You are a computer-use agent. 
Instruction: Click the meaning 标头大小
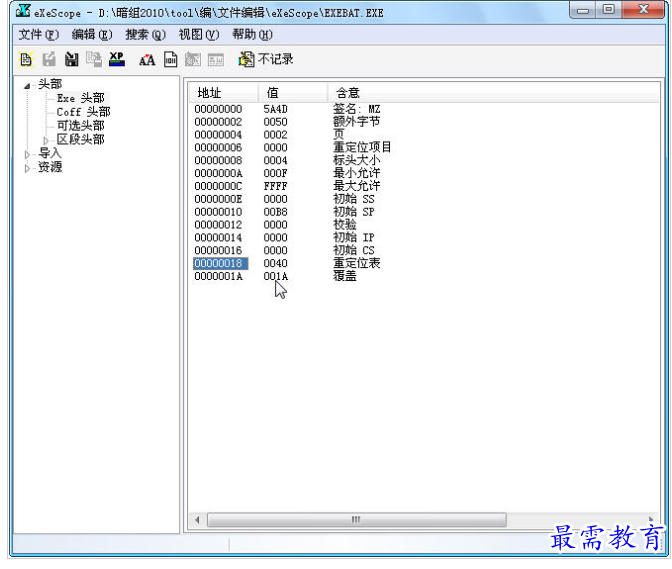tap(357, 160)
